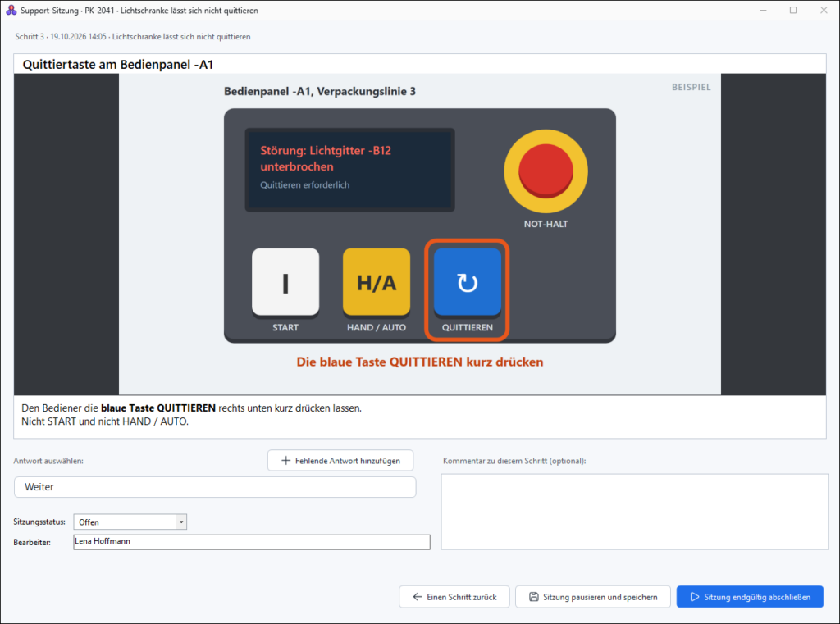Image resolution: width=840 pixels, height=624 pixels.
Task: Click into the optional Kommentar text area
Action: (x=635, y=512)
